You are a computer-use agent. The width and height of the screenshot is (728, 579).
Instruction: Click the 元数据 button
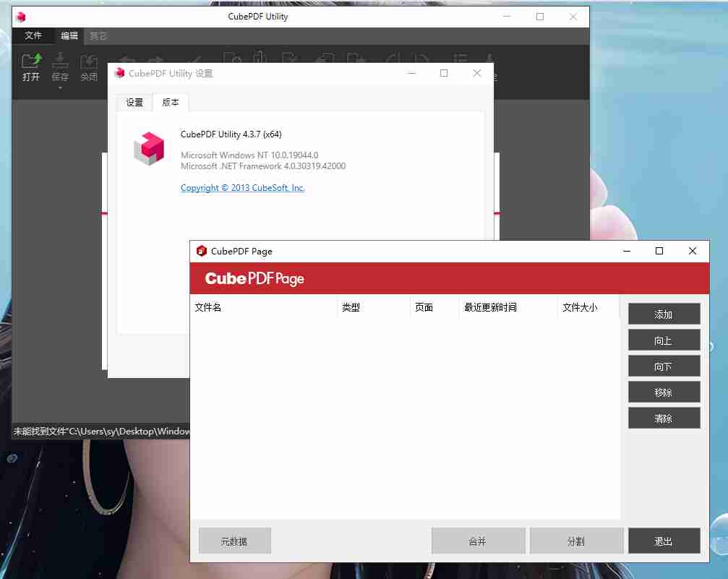pyautogui.click(x=234, y=541)
